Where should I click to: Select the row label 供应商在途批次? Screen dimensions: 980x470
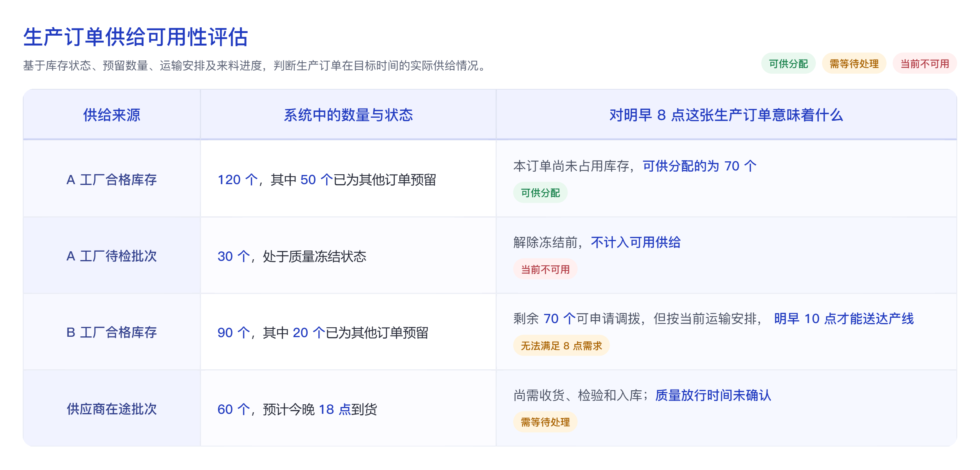tap(111, 409)
